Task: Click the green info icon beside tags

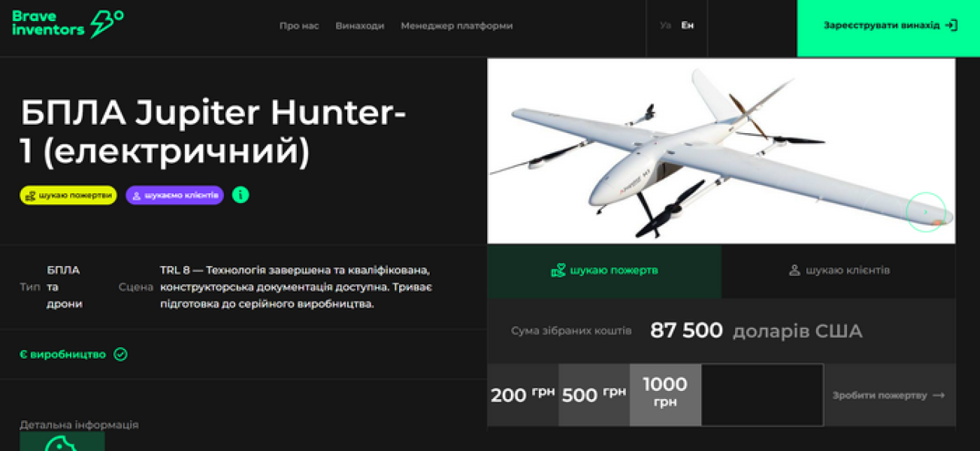Action: click(x=240, y=195)
